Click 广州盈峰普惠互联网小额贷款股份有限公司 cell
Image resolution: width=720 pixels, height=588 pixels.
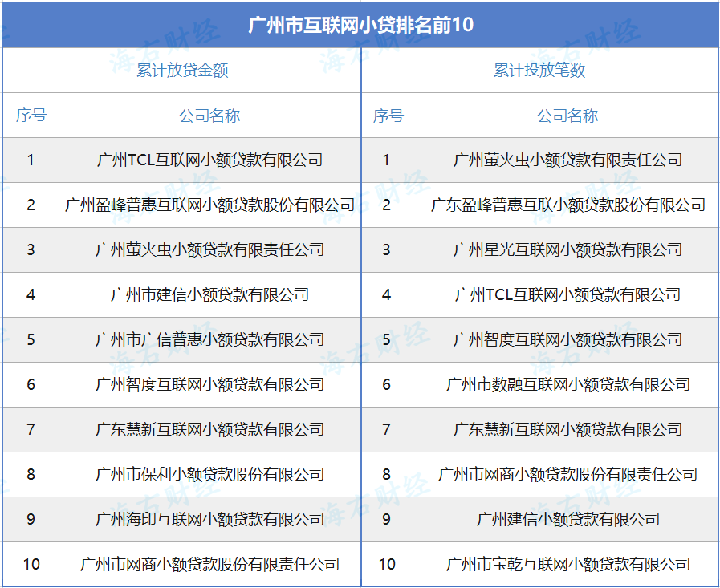click(x=209, y=205)
